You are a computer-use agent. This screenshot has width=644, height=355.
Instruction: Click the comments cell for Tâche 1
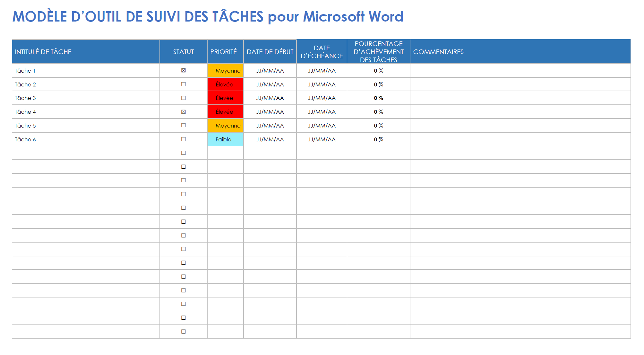(x=520, y=71)
